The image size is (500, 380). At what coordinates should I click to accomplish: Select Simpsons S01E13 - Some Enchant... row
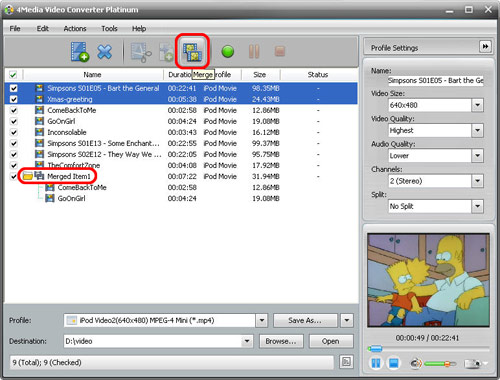click(x=181, y=143)
